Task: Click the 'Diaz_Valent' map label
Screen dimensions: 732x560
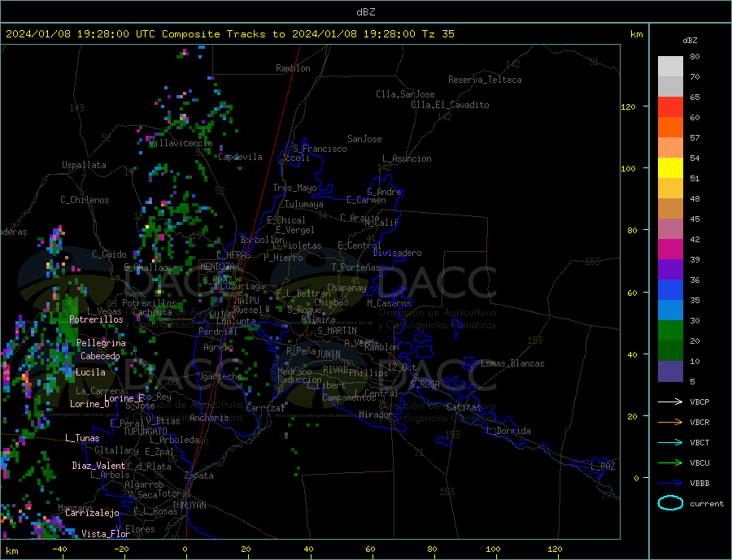Action: (x=98, y=466)
